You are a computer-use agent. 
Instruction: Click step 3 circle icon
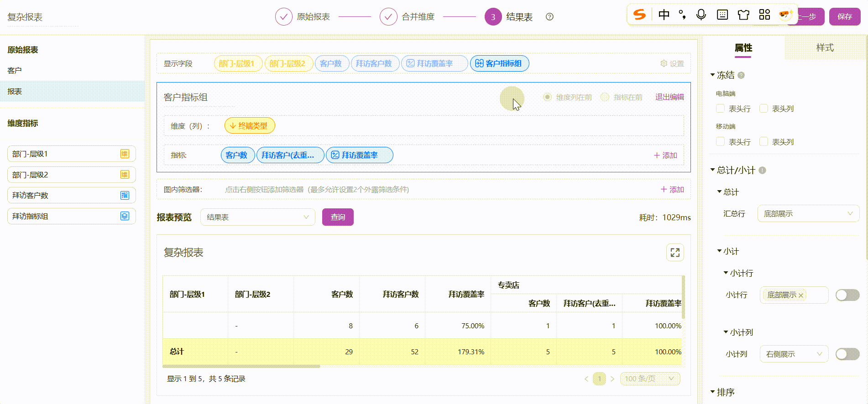(493, 17)
